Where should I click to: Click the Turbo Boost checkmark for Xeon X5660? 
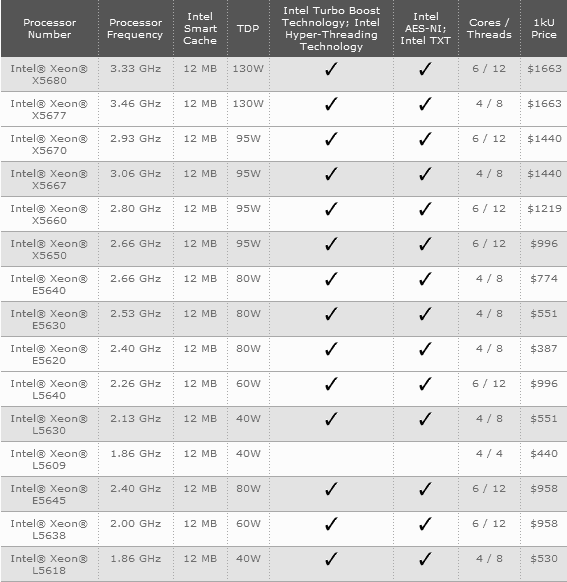(x=331, y=209)
